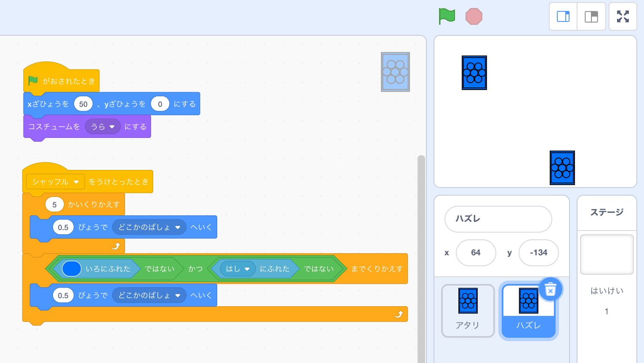The width and height of the screenshot is (644, 363).
Task: Select the stage backdrop thumbnail
Action: [607, 254]
